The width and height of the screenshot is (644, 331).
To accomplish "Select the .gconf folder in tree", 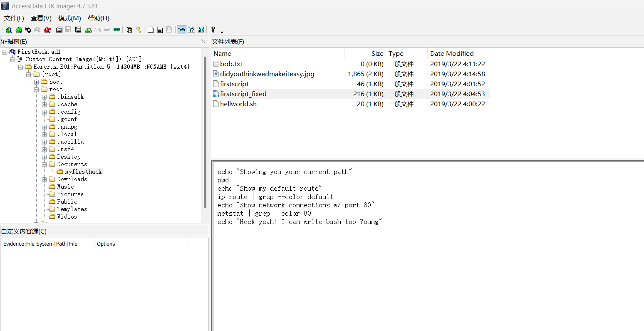I will (67, 119).
